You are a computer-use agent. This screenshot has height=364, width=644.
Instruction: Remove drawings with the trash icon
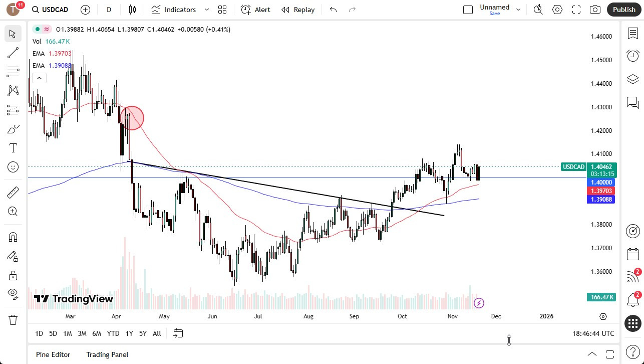[13, 319]
